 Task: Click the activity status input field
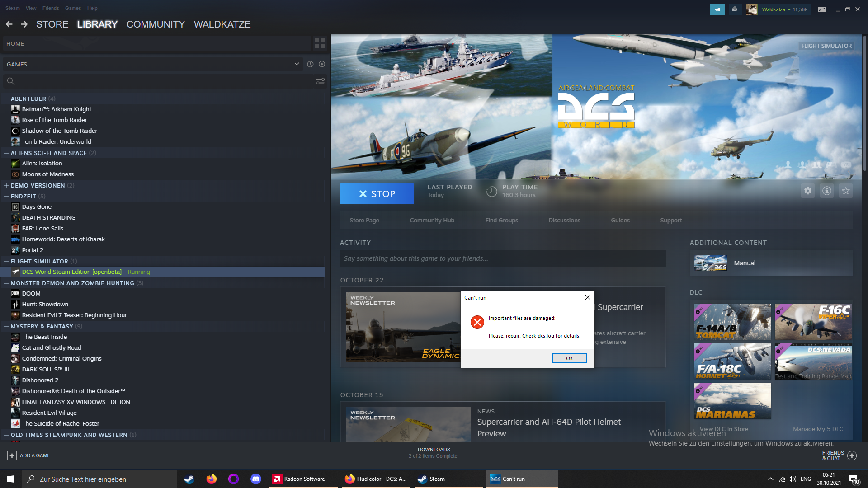503,258
